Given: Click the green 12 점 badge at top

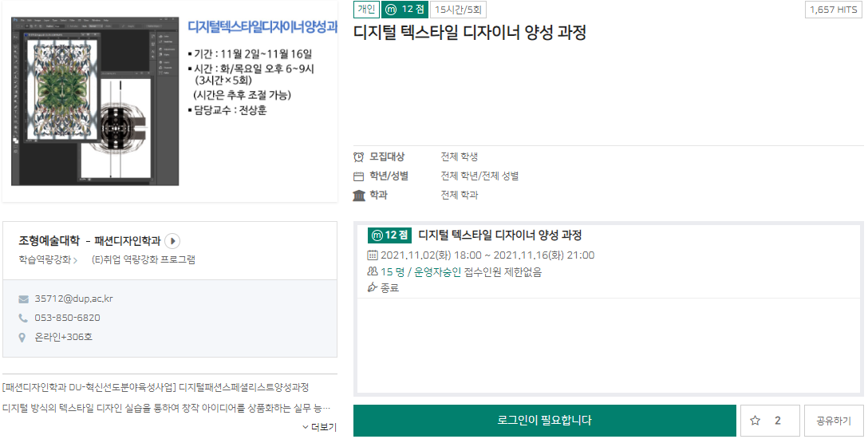Looking at the screenshot, I should click(404, 10).
